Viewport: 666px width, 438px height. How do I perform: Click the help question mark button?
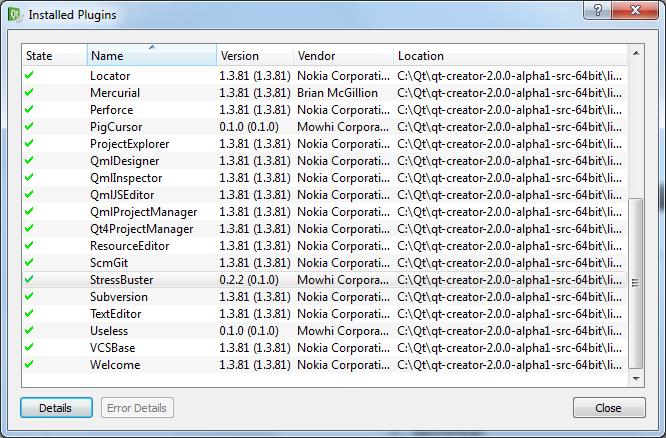click(x=598, y=10)
